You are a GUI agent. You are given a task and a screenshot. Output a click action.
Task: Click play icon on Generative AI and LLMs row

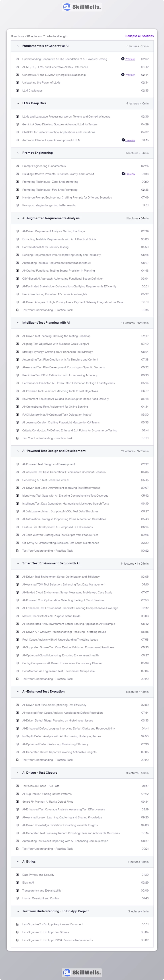coord(123,75)
